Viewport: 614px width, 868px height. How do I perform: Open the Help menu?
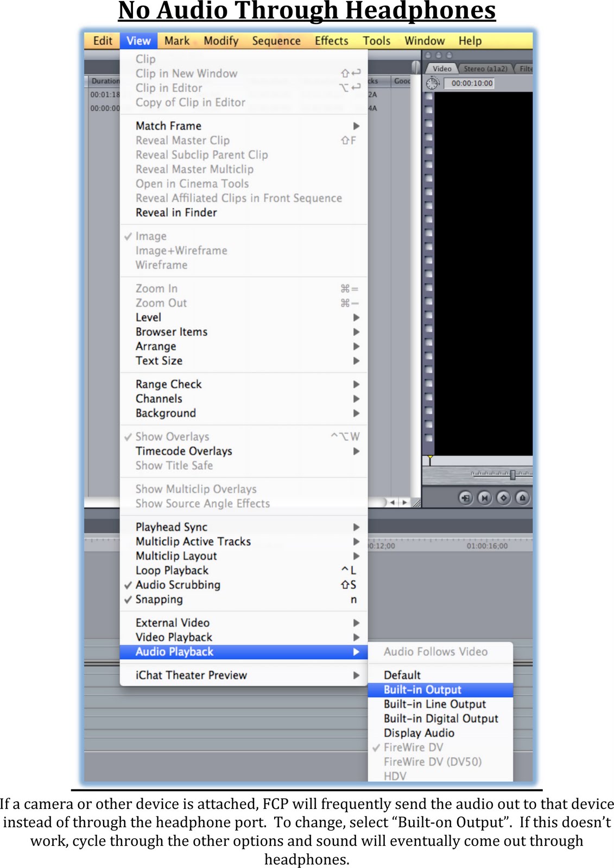470,41
